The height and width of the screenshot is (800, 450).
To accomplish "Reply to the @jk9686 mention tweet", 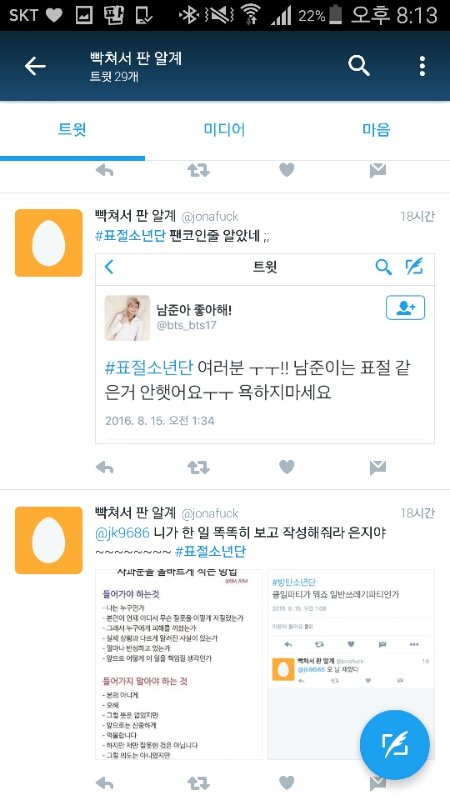I will tap(105, 783).
